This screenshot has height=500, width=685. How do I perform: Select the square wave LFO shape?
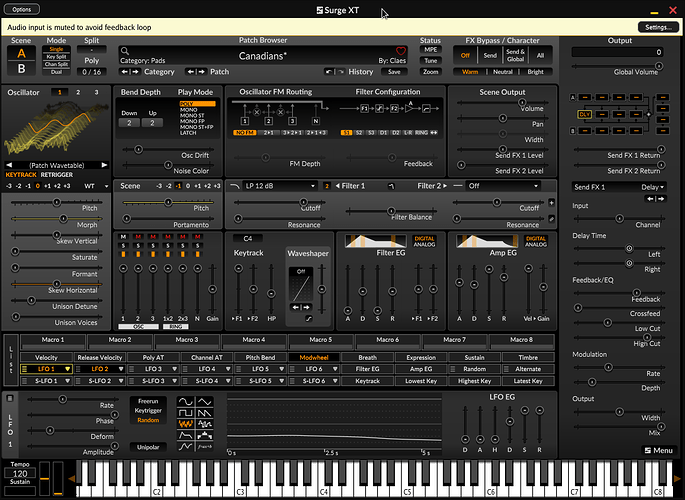[186, 413]
